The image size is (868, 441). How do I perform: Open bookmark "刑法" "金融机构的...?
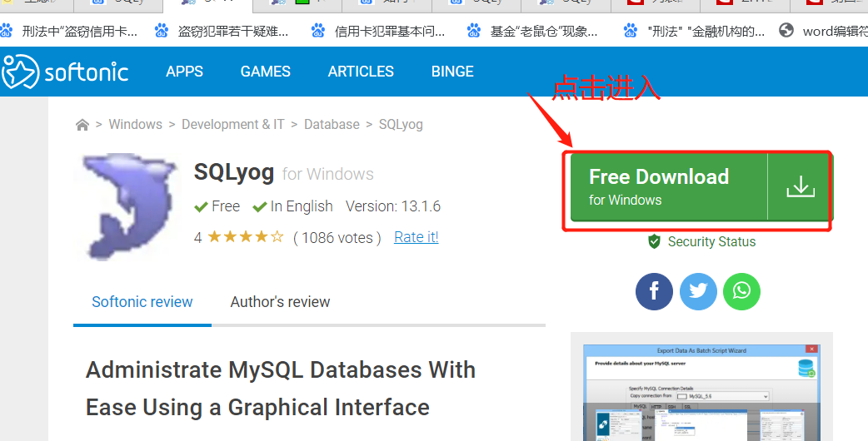point(695,31)
